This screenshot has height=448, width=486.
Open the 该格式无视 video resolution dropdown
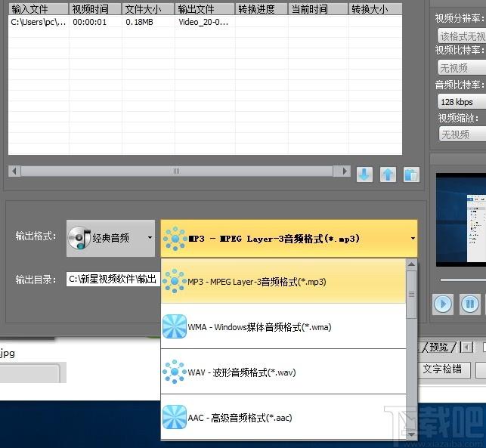pyautogui.click(x=462, y=36)
